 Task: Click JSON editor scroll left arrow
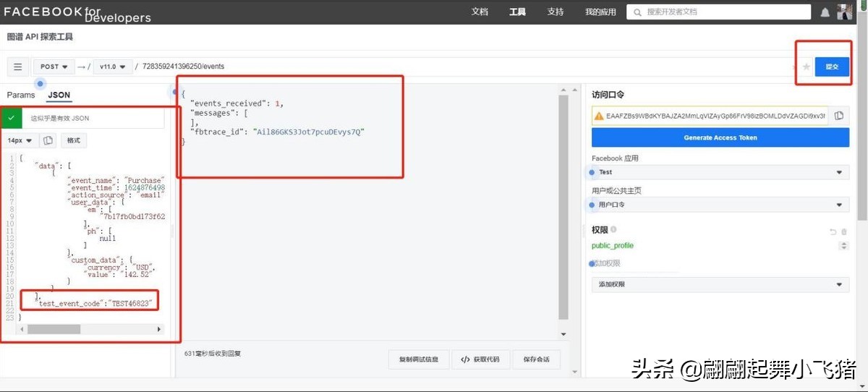[22, 329]
